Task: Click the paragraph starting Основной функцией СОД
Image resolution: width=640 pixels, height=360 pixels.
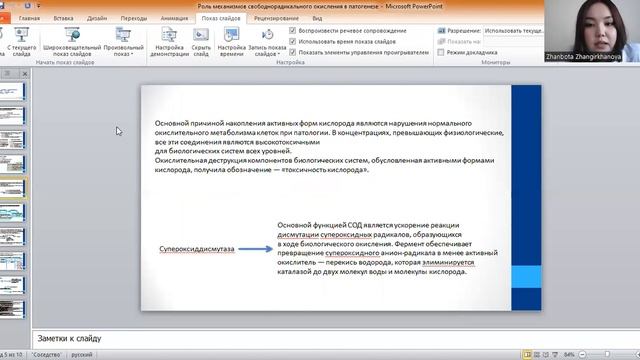Action: 387,248
